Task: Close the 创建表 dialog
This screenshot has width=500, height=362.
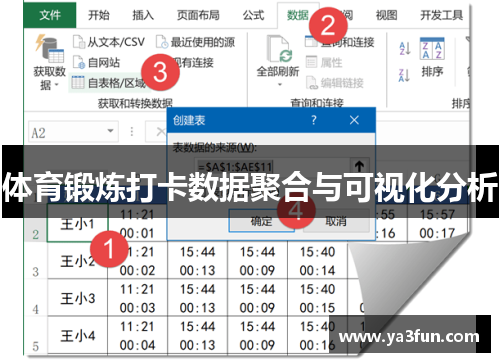Action: point(354,120)
